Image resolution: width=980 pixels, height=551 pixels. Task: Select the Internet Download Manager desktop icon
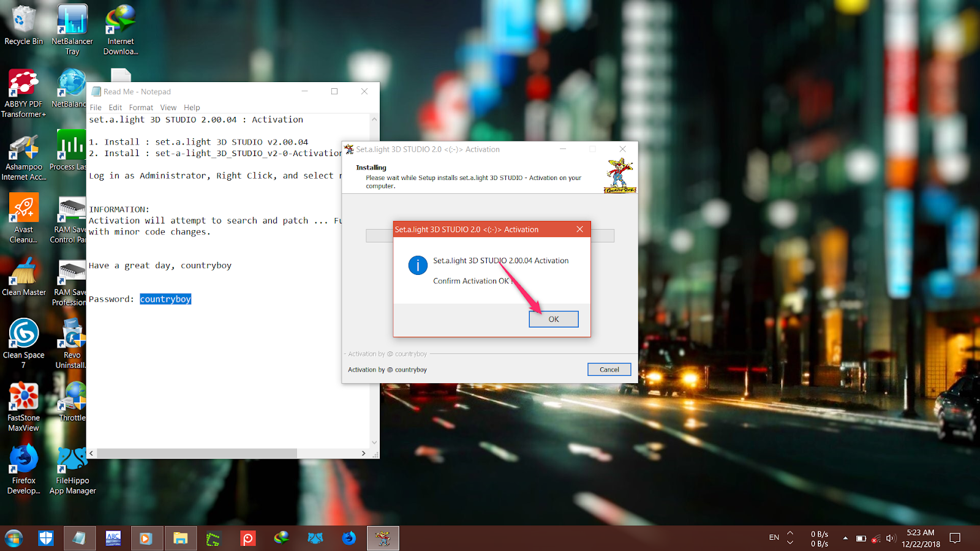121,29
